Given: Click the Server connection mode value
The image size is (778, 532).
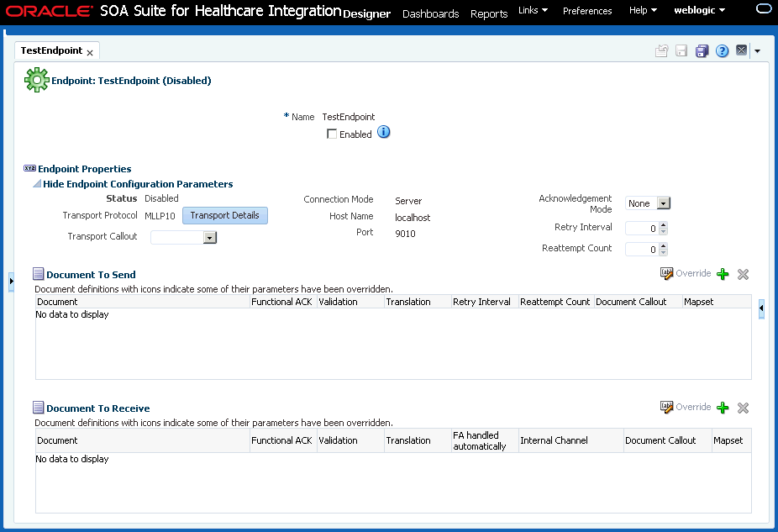Looking at the screenshot, I should pyautogui.click(x=408, y=201).
